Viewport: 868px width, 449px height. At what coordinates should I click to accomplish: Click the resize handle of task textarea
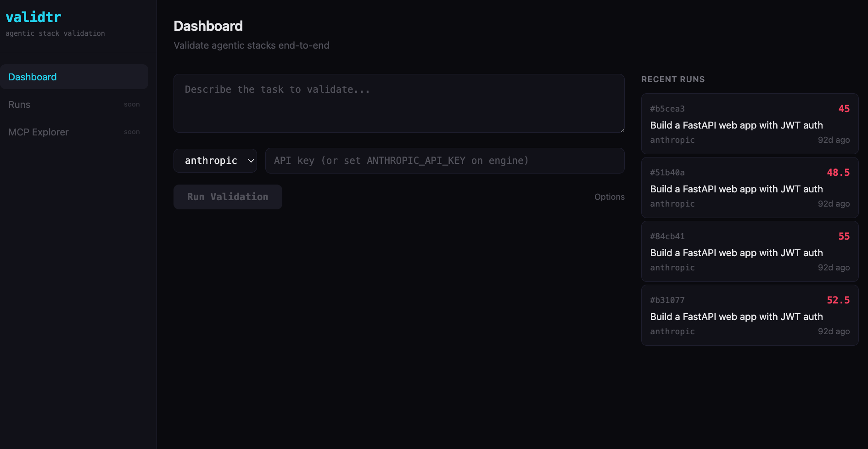[x=622, y=130]
